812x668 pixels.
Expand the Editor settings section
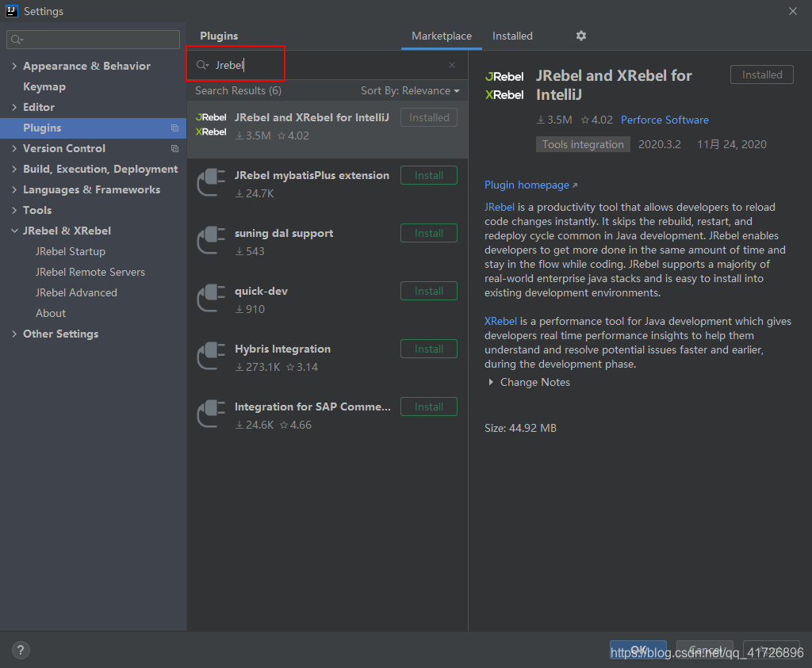click(14, 107)
